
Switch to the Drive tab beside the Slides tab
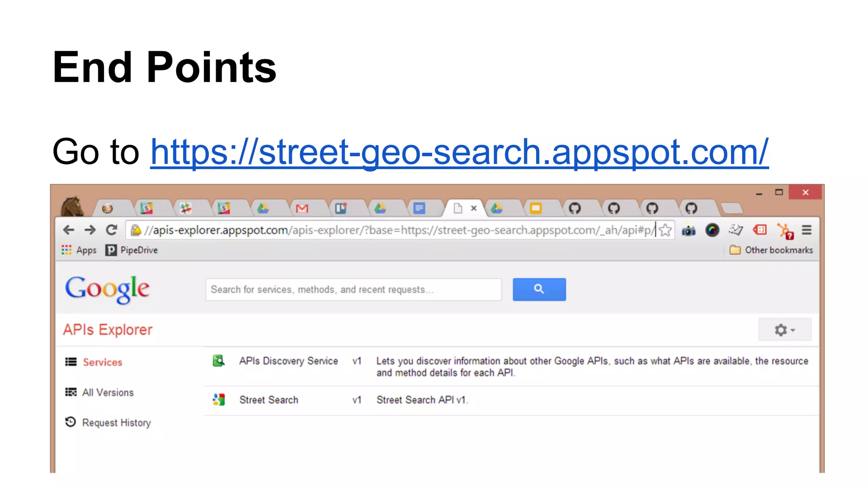click(x=497, y=208)
